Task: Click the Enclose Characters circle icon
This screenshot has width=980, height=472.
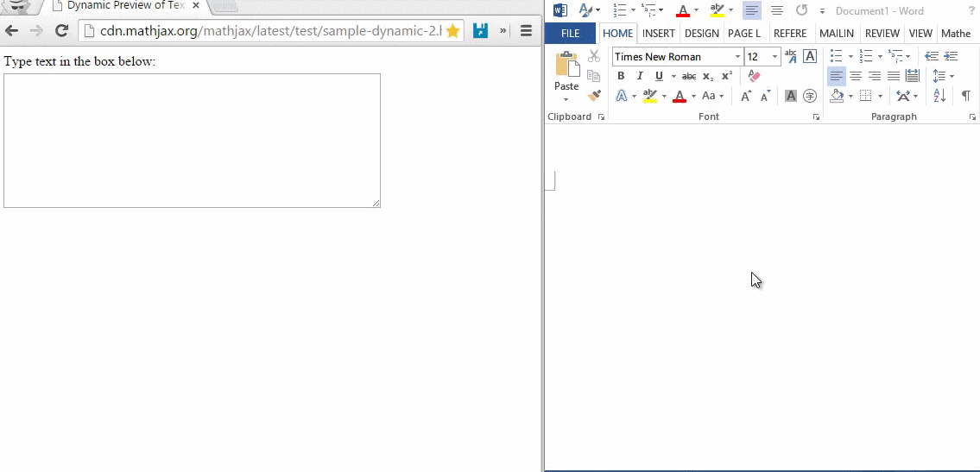Action: [x=810, y=96]
